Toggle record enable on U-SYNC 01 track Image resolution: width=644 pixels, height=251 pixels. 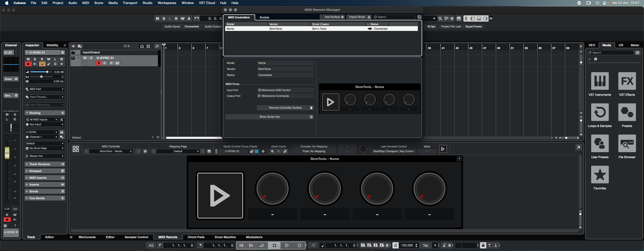point(99,63)
